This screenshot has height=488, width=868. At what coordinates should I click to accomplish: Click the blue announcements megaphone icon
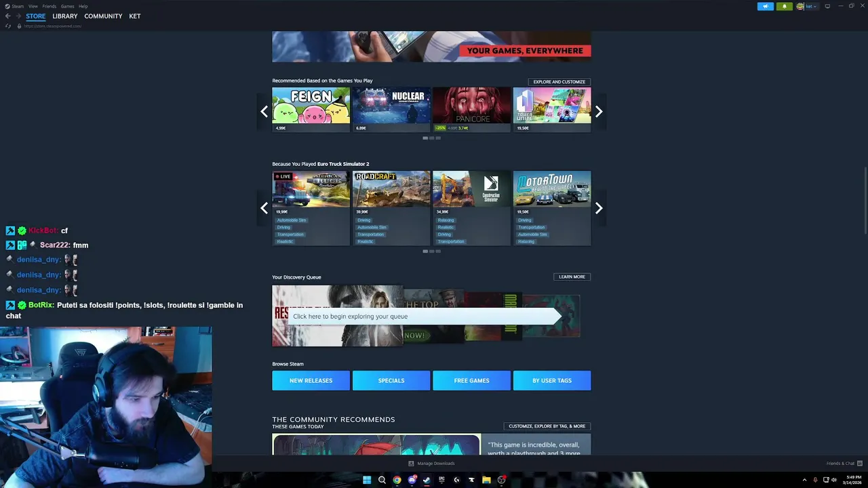pos(766,6)
